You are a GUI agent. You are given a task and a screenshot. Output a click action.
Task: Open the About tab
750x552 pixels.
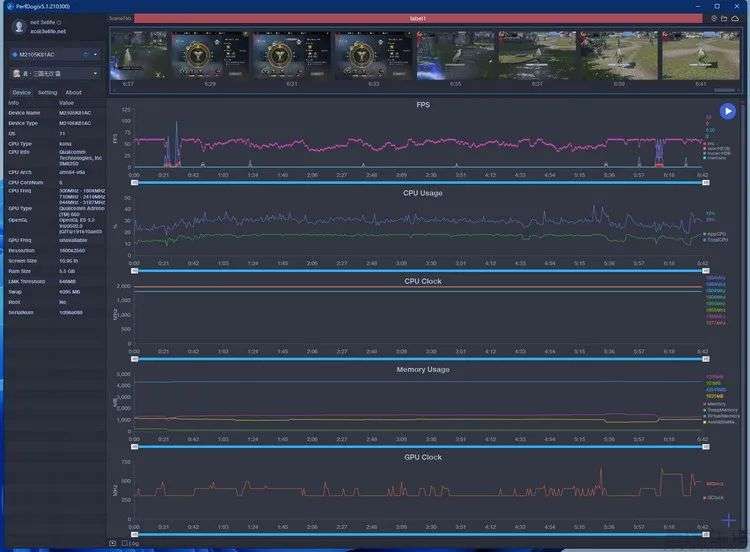pos(73,92)
